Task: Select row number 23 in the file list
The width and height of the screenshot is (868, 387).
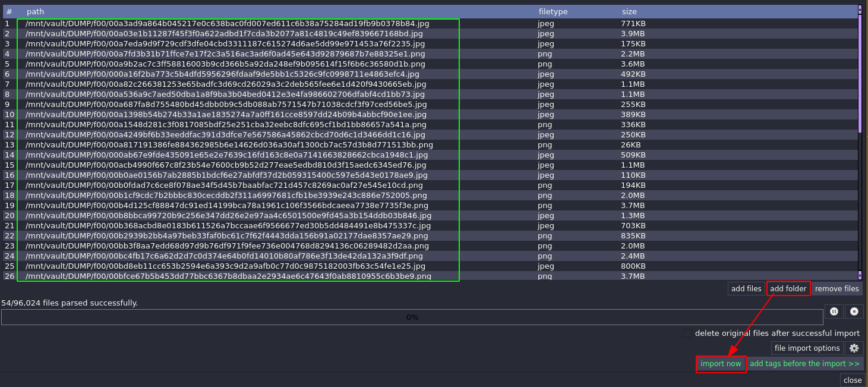Action: coord(430,246)
